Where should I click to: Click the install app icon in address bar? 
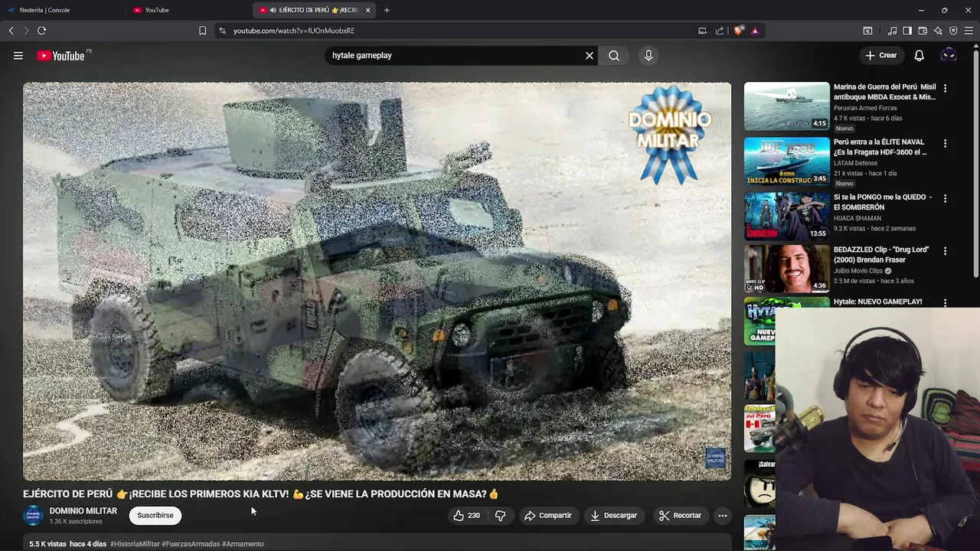tap(702, 31)
